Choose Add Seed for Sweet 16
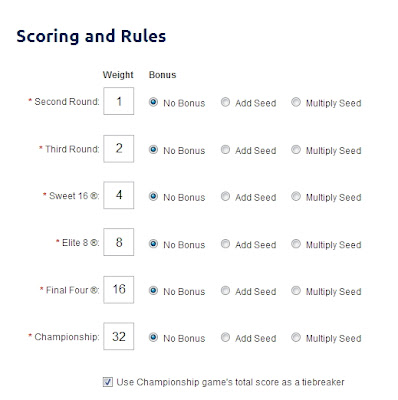398x400 pixels. click(225, 196)
